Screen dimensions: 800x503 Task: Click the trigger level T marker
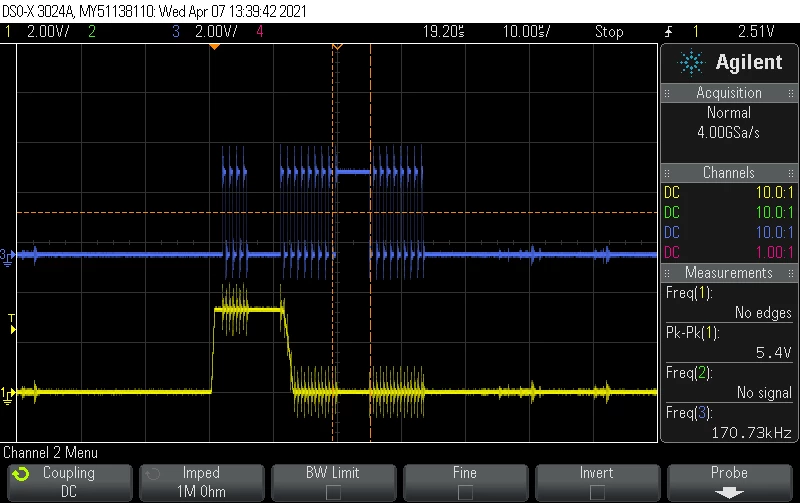pos(12,324)
